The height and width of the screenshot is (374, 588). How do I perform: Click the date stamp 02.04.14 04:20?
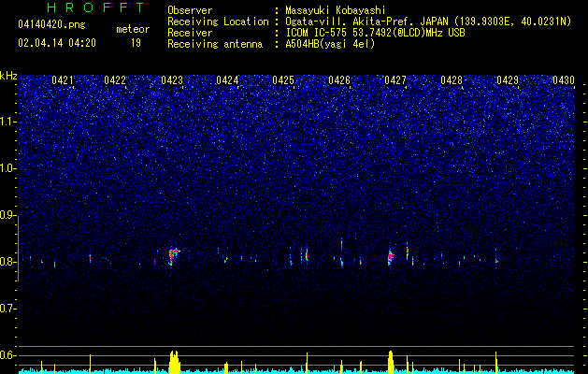tap(57, 43)
